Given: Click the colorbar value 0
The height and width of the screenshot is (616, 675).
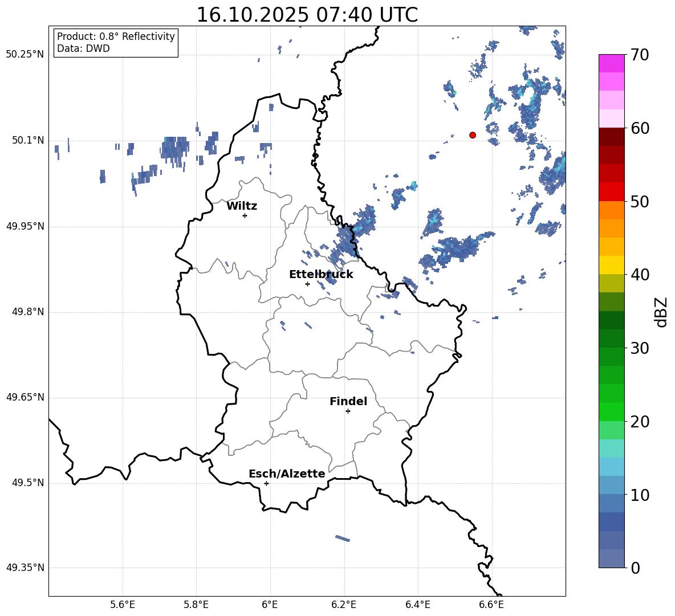Looking at the screenshot, I should (x=636, y=568).
